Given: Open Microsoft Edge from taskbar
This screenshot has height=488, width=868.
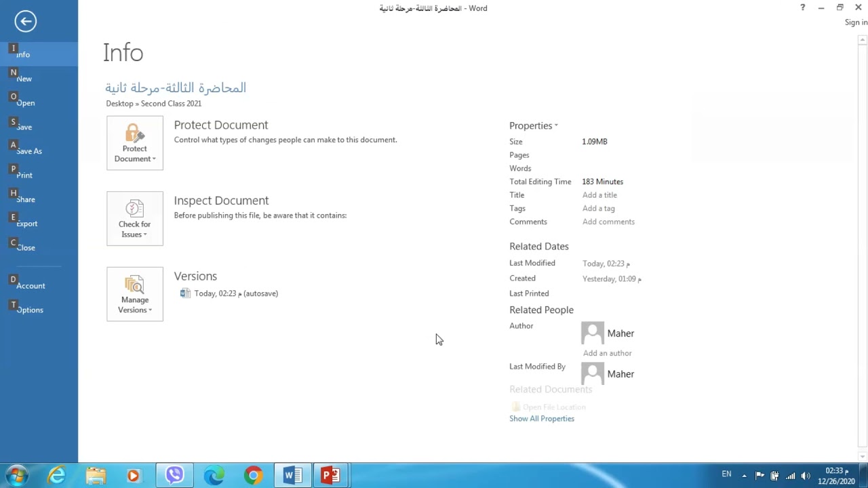Looking at the screenshot, I should [x=214, y=476].
